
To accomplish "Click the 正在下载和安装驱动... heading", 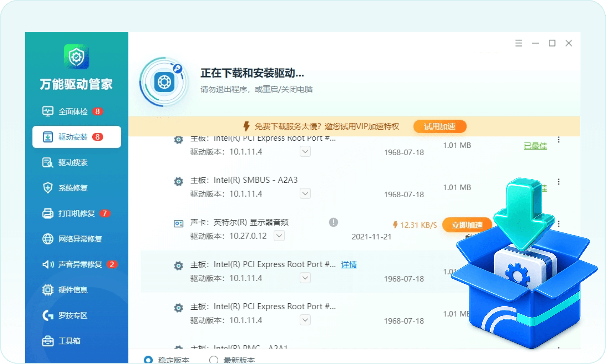I will point(252,73).
